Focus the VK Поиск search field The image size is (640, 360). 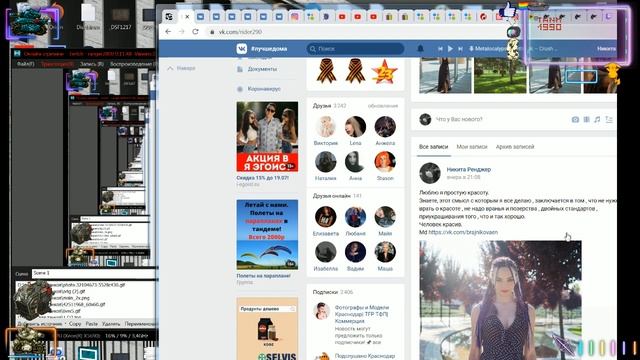point(356,49)
